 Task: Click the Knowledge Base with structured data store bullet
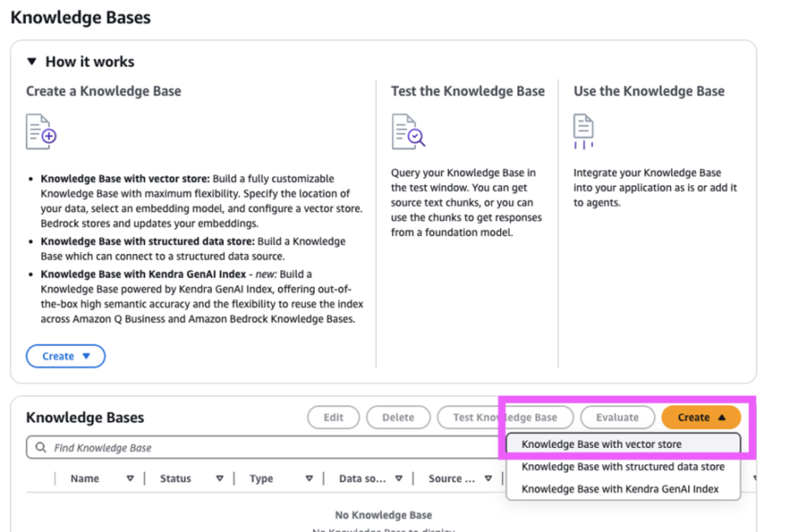148,241
